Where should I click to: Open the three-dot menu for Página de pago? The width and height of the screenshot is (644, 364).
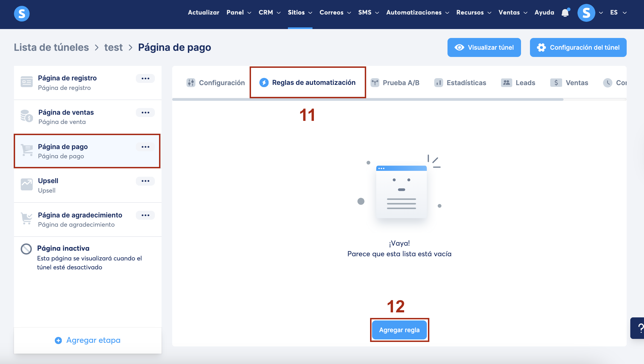[x=145, y=147]
